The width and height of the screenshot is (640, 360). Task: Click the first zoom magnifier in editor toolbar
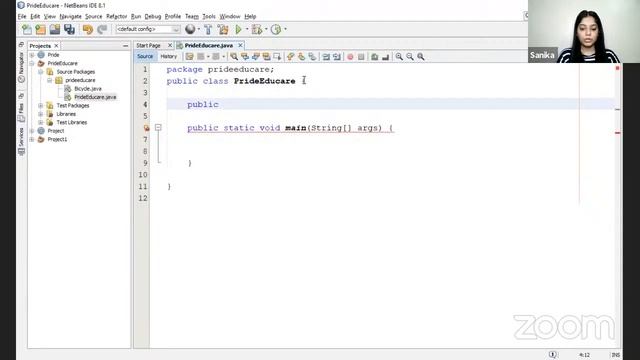tap(399, 57)
